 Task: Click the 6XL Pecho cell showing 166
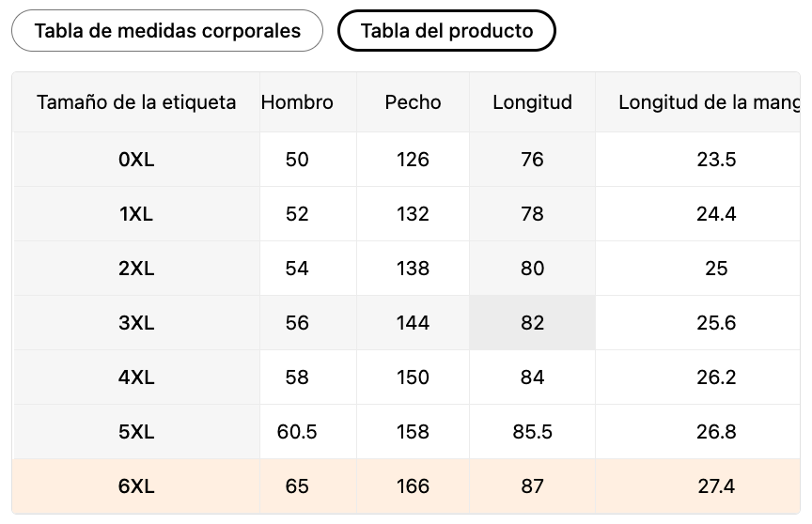point(413,486)
